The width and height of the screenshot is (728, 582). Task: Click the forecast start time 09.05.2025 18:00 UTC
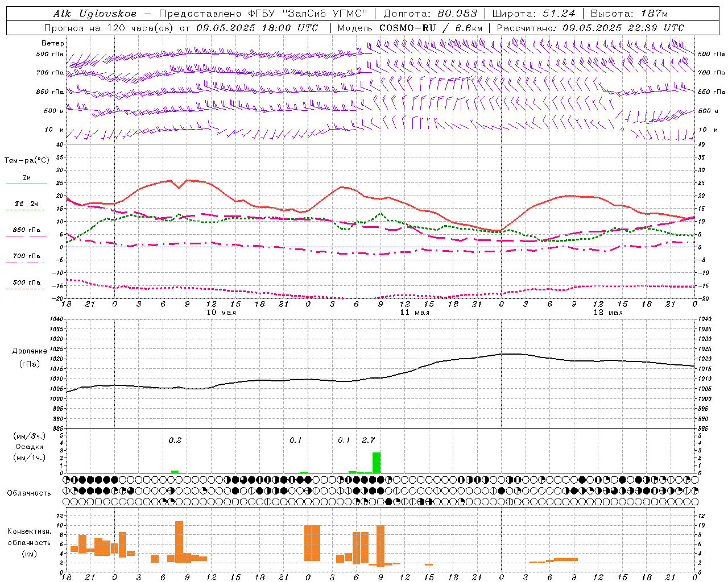[x=257, y=28]
